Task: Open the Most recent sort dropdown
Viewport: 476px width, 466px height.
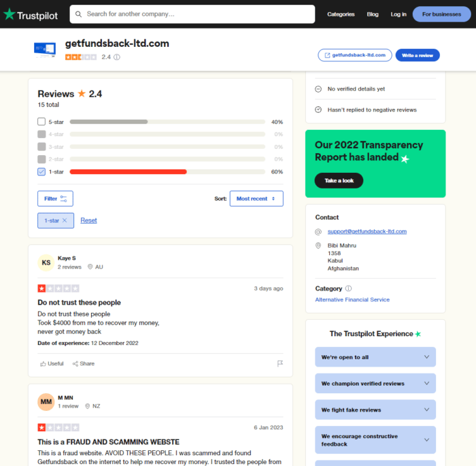Action: 256,199
